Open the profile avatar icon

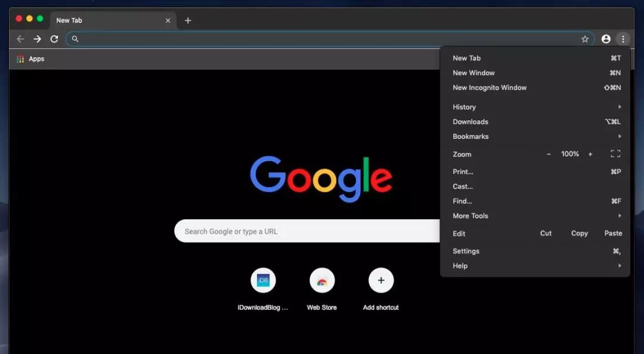tap(606, 39)
